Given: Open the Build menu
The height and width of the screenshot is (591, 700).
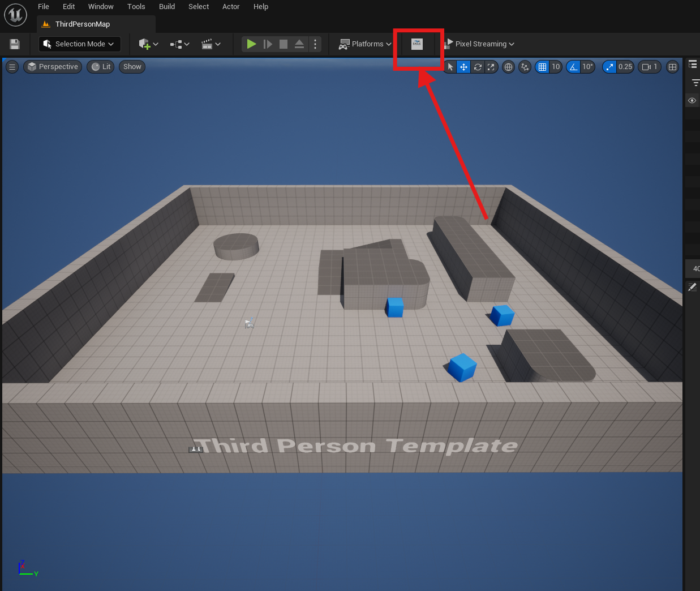Looking at the screenshot, I should point(167,7).
